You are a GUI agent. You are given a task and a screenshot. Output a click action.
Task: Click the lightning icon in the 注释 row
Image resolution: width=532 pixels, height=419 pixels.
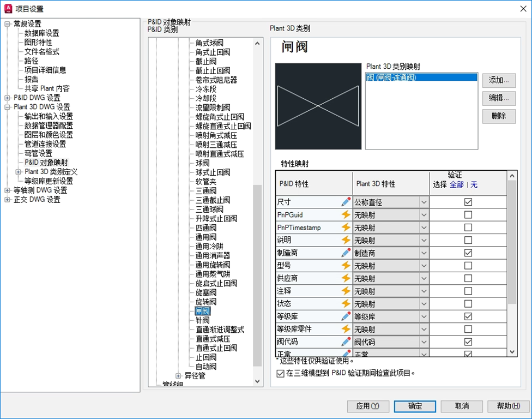tap(346, 291)
